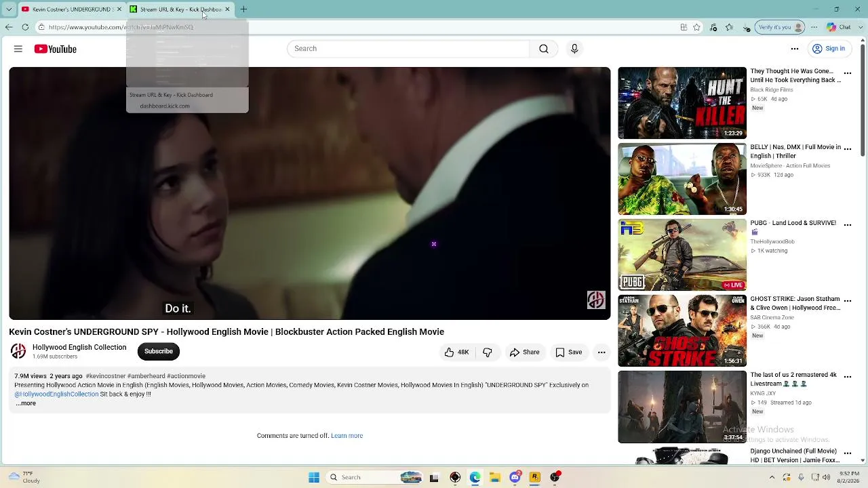Open the Windows Start menu
868x488 pixels.
pos(314,477)
